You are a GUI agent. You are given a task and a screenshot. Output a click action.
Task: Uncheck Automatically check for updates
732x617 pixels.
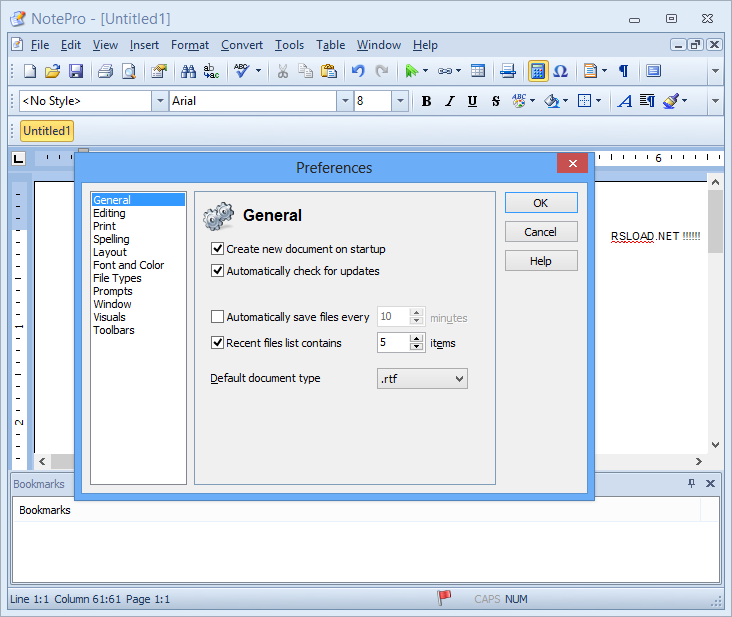[x=217, y=270]
